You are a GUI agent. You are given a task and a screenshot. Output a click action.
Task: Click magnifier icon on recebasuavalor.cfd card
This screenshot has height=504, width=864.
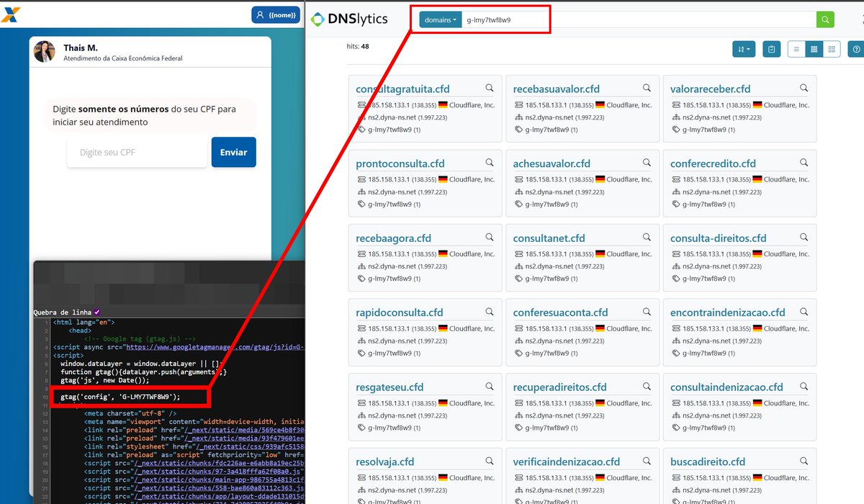pos(647,88)
